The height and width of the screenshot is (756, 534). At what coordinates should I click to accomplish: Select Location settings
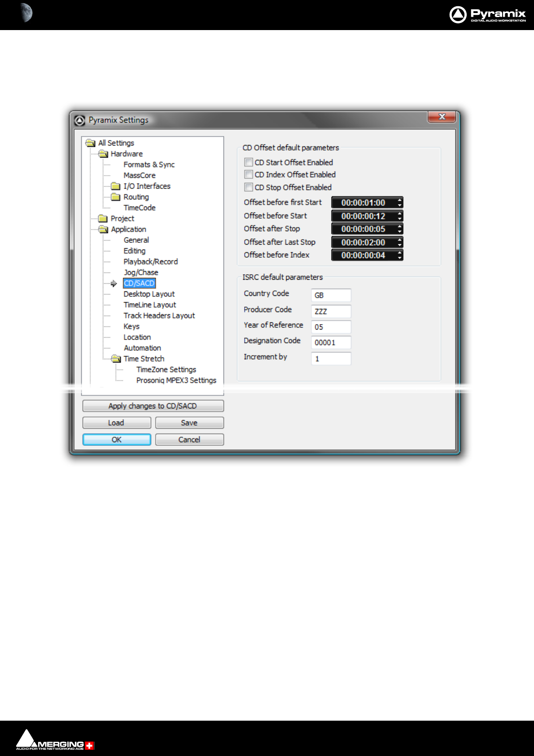(137, 337)
